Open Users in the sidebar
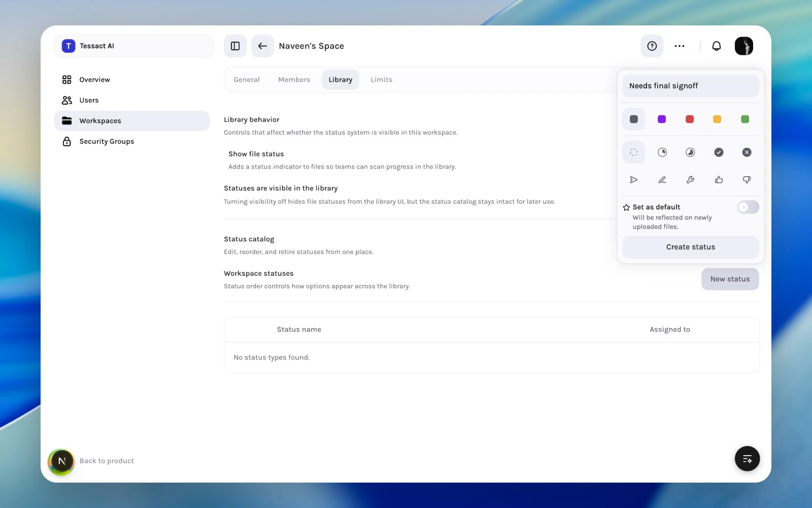The height and width of the screenshot is (508, 812). [132, 101]
